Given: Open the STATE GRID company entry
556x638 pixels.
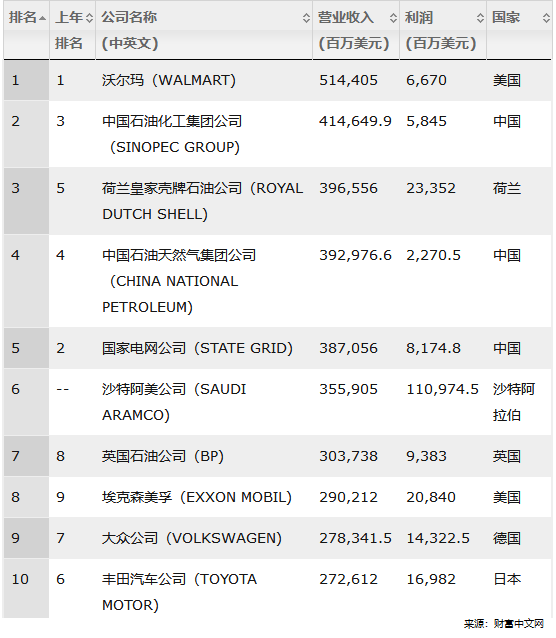Looking at the screenshot, I should (197, 348).
